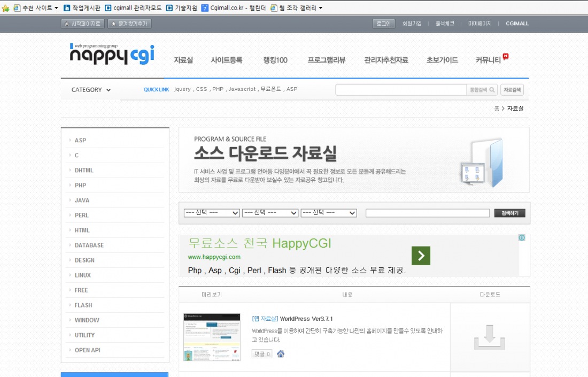Open the third 선택 dropdown

pyautogui.click(x=329, y=213)
